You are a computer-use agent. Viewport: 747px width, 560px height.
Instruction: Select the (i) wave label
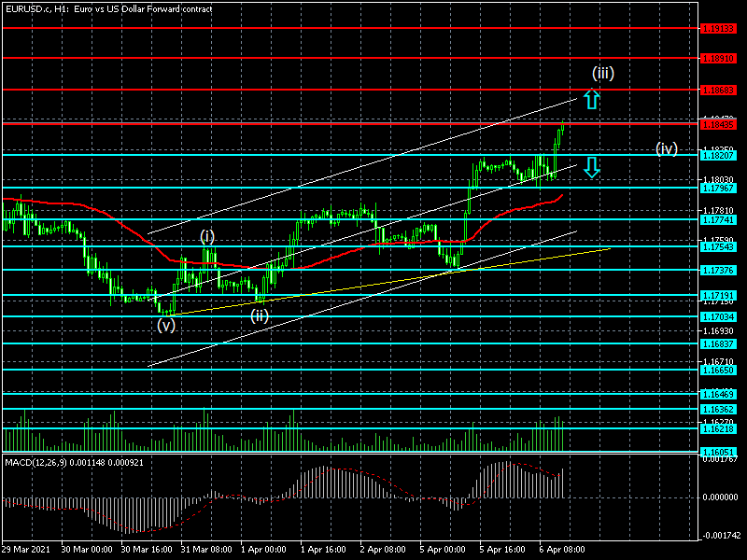[x=207, y=236]
